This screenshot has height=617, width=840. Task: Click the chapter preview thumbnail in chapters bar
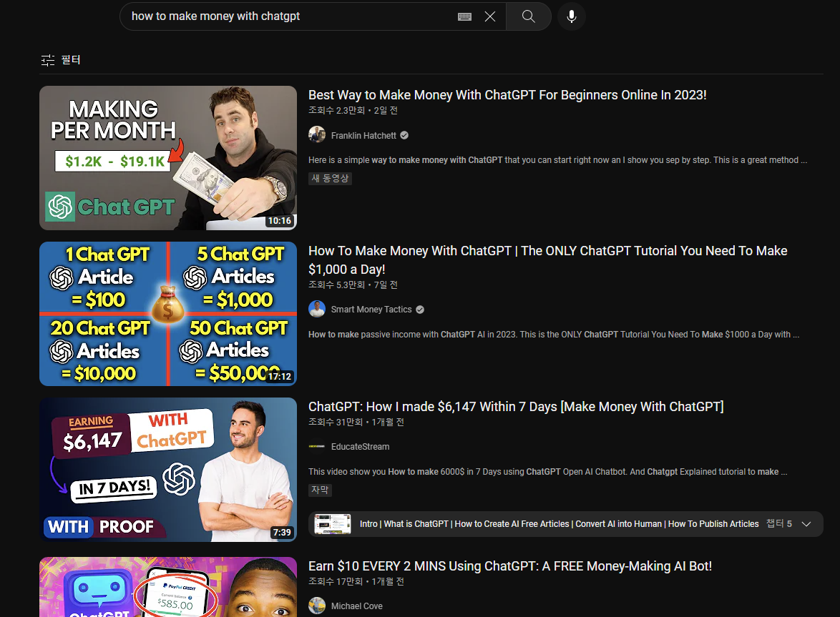coord(332,524)
